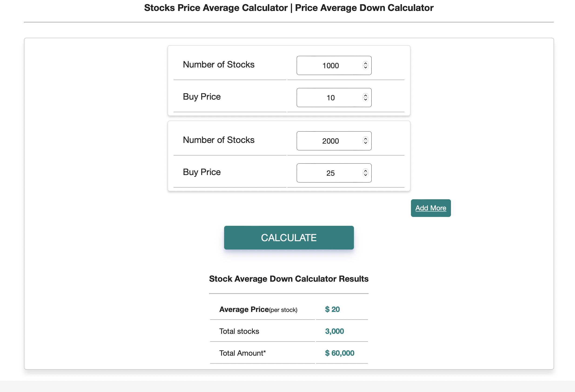Screen dimensions: 575x392
Task: Click the Add More button
Action: tap(430, 208)
